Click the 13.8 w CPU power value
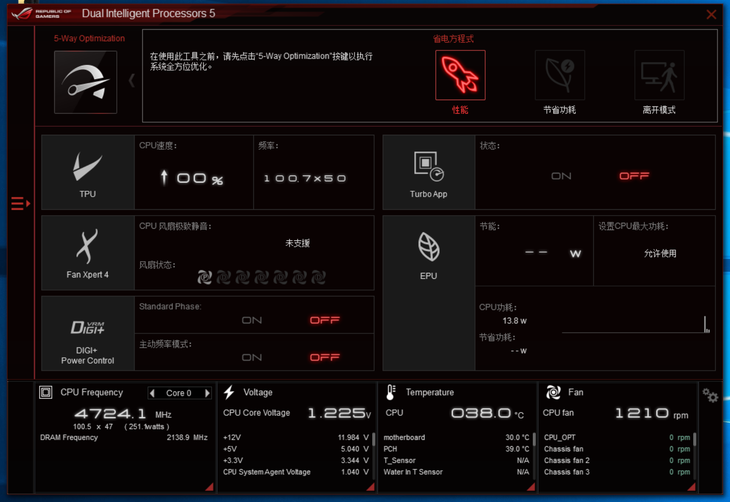Screen dimensions: 730x502 pyautogui.click(x=514, y=321)
